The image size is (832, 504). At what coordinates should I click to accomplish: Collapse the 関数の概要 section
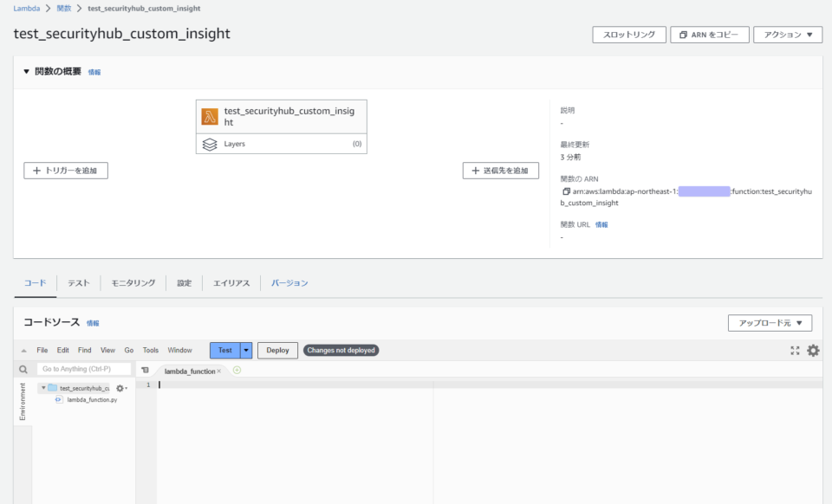pyautogui.click(x=26, y=72)
